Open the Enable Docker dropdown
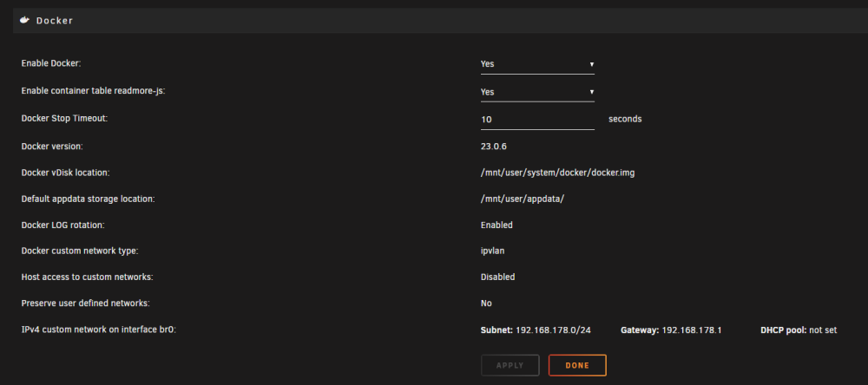 point(537,64)
